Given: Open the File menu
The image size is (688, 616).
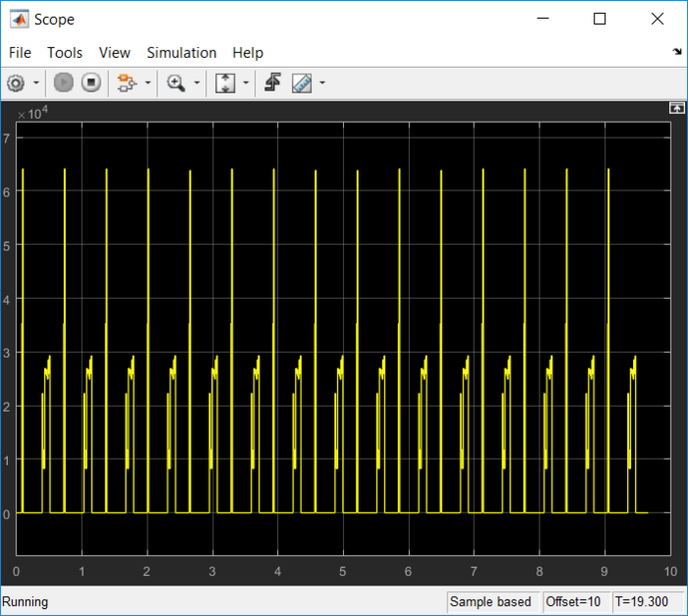Looking at the screenshot, I should coord(20,53).
